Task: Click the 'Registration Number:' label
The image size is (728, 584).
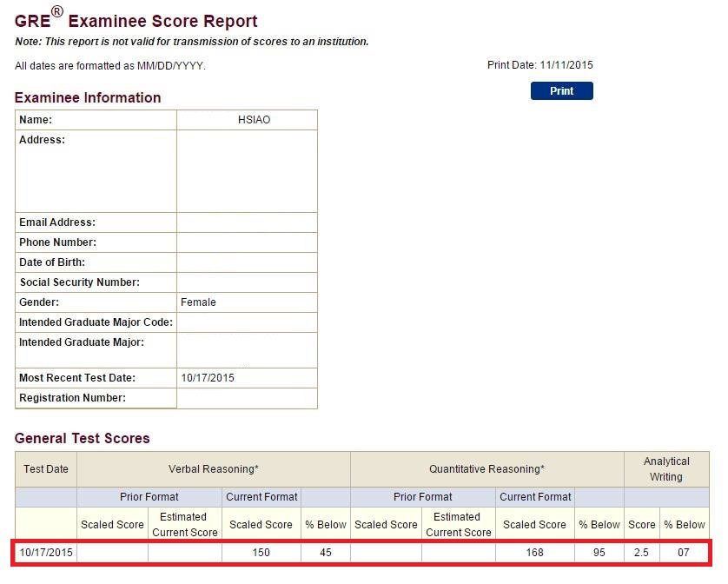Action: 72,398
